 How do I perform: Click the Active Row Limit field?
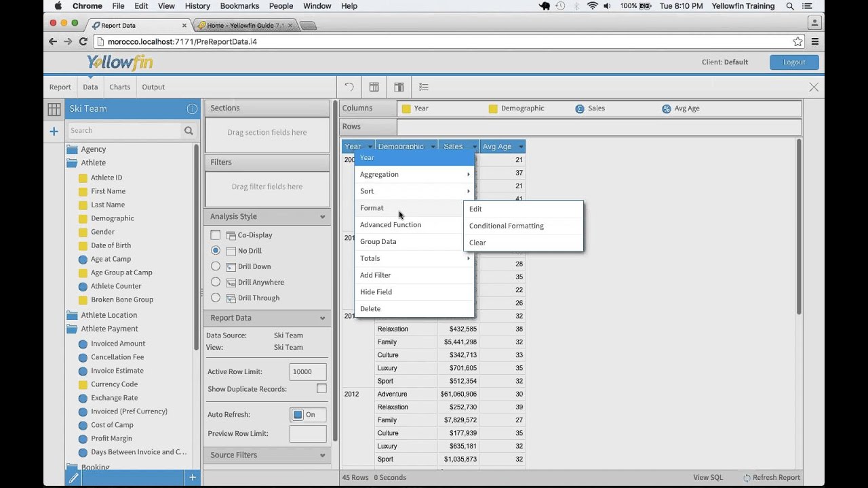pyautogui.click(x=308, y=371)
